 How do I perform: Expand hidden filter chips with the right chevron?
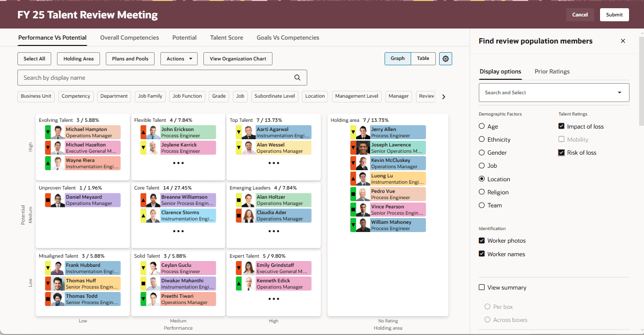[444, 96]
